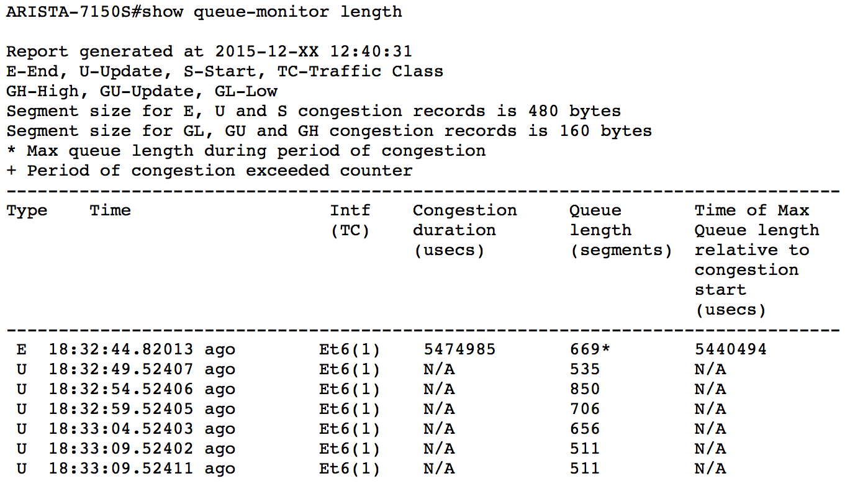Click queue length value 850
The height and width of the screenshot is (494, 868).
[585, 389]
